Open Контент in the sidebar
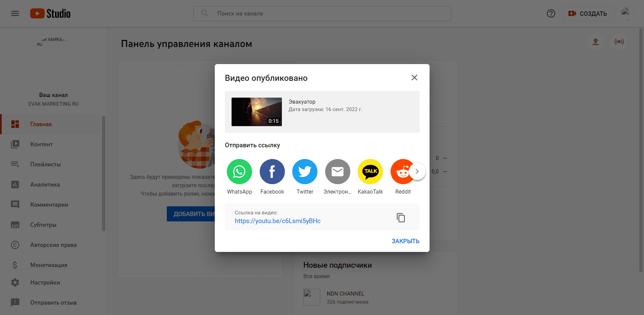Screen dimensions: 644x315 (51, 144)
